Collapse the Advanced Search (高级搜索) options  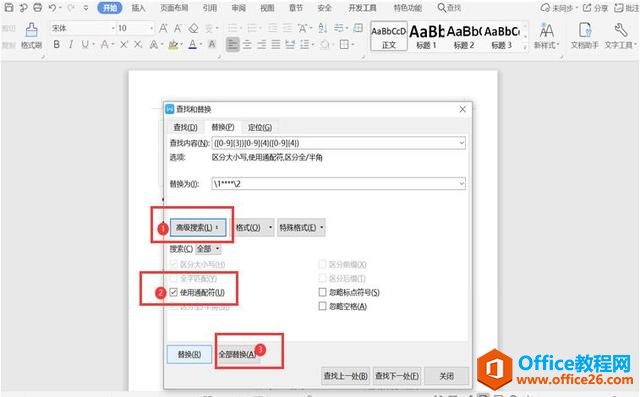(x=198, y=228)
